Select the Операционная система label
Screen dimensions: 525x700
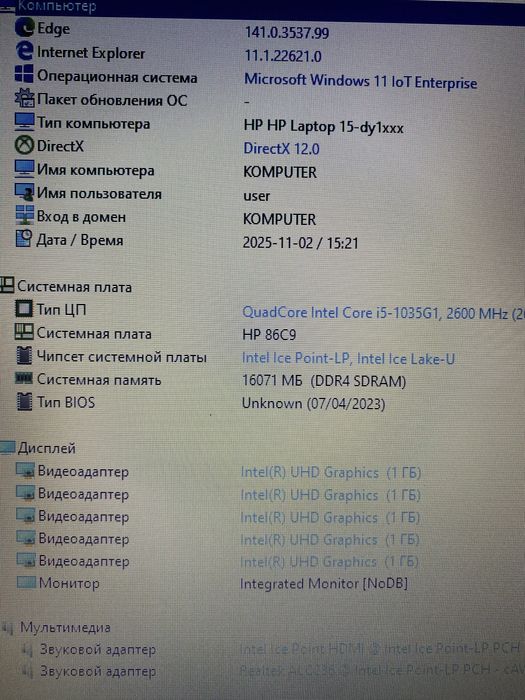(x=117, y=76)
